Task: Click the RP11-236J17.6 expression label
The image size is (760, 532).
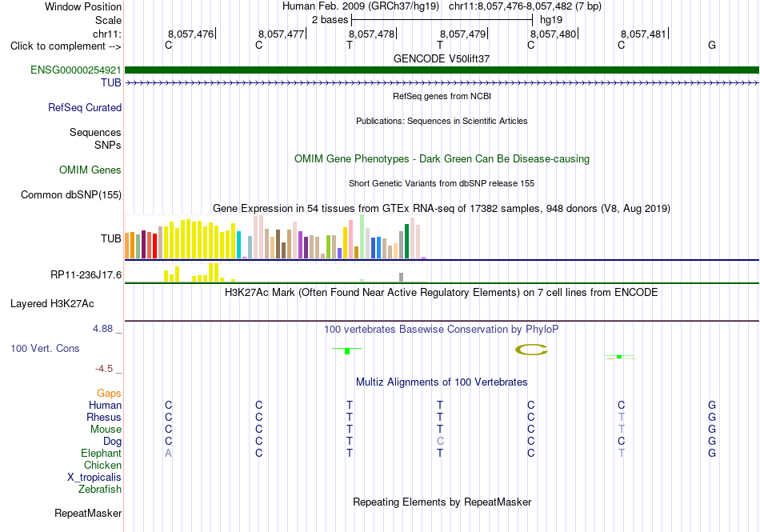Action: (x=86, y=274)
